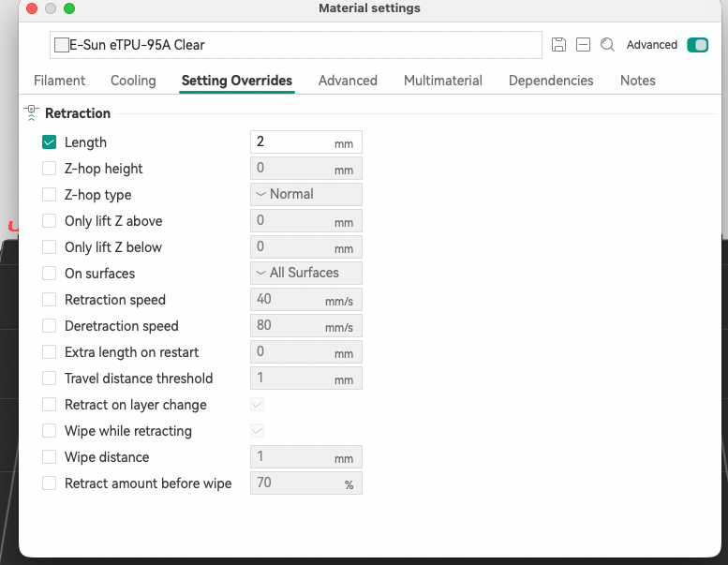
Task: Click the Retraction section heading
Action: point(78,113)
